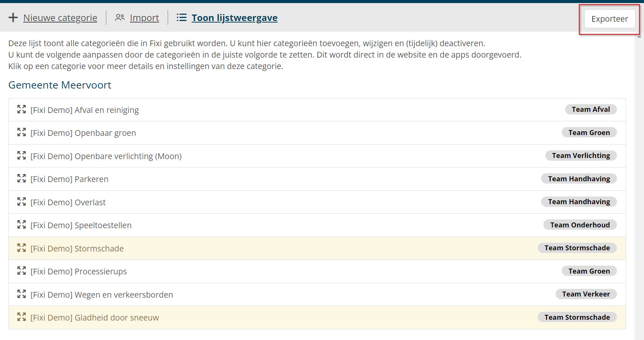Open the Import link

point(144,18)
